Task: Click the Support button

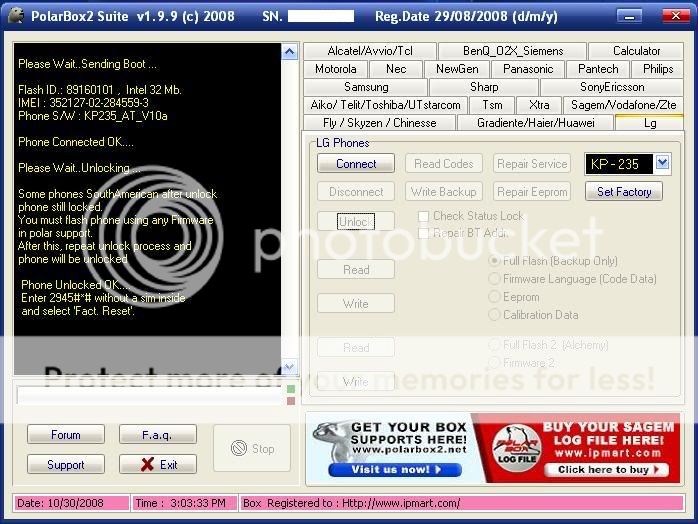Action: tap(66, 464)
